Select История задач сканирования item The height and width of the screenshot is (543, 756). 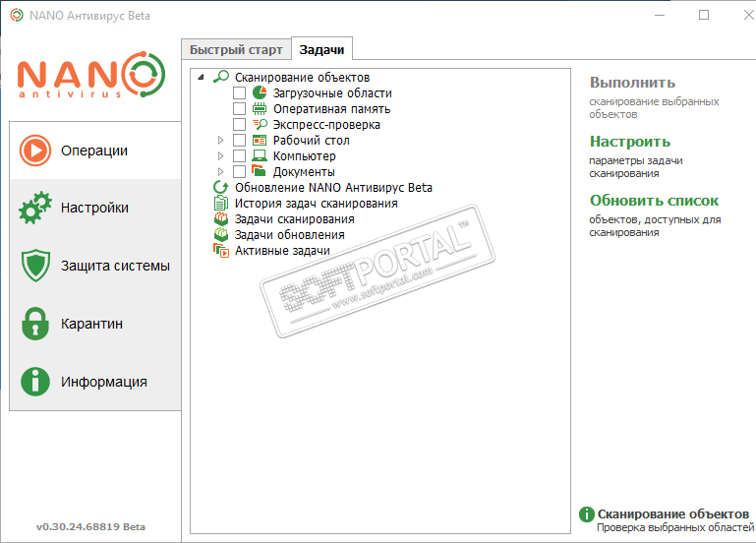pyautogui.click(x=316, y=203)
